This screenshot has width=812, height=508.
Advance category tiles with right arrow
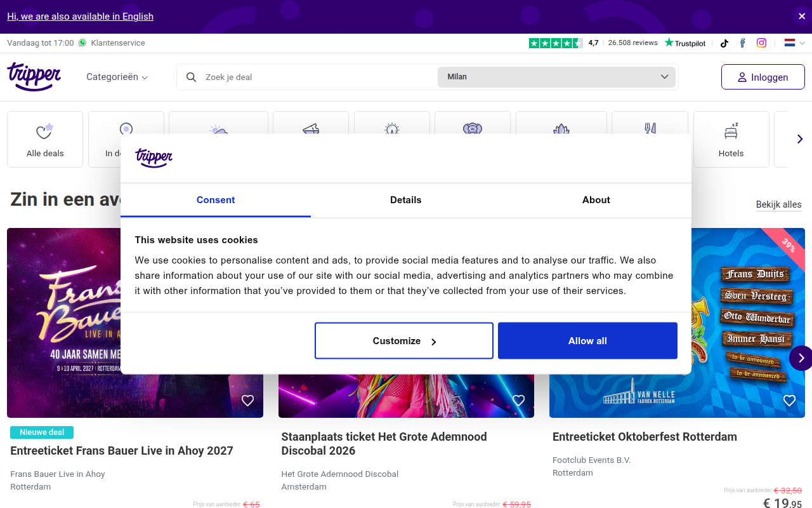(800, 139)
